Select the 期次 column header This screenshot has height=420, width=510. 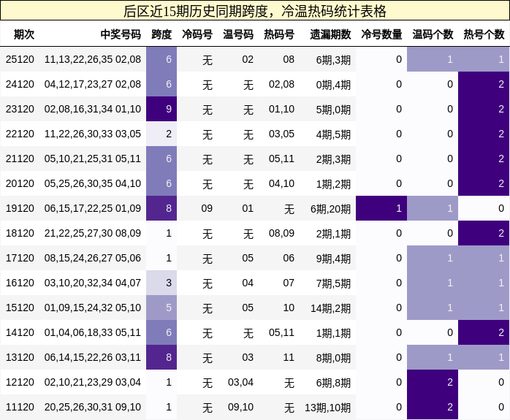click(23, 34)
